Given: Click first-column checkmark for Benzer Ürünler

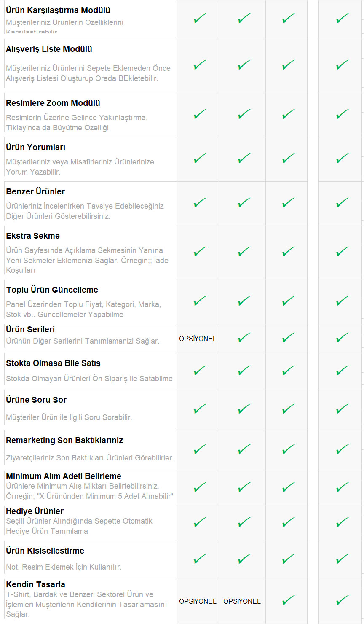Looking at the screenshot, I should click(200, 203).
